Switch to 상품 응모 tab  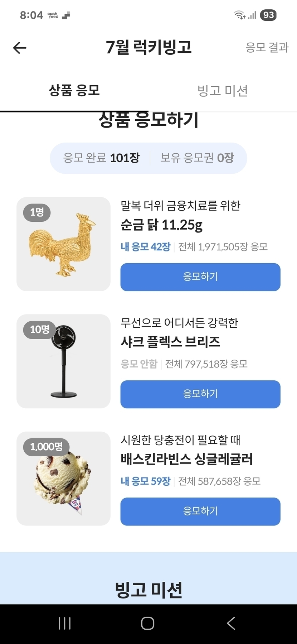click(74, 90)
